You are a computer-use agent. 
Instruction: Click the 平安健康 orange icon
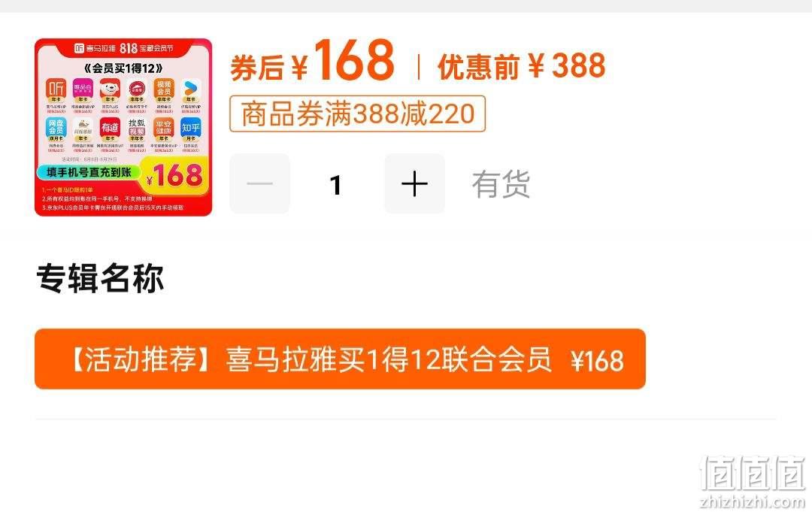coord(164,127)
